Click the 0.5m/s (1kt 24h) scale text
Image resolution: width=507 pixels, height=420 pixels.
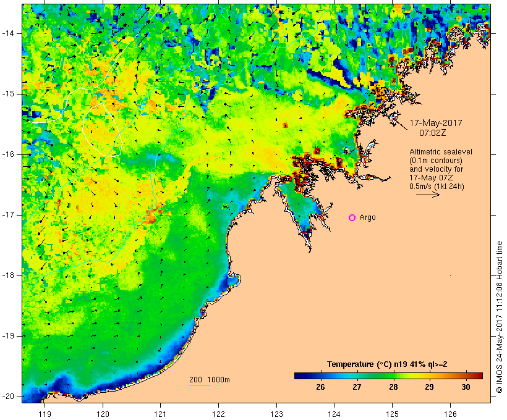437,187
